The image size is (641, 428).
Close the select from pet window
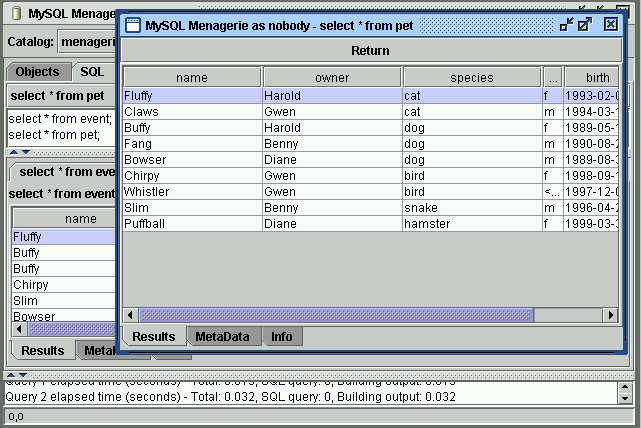610,24
